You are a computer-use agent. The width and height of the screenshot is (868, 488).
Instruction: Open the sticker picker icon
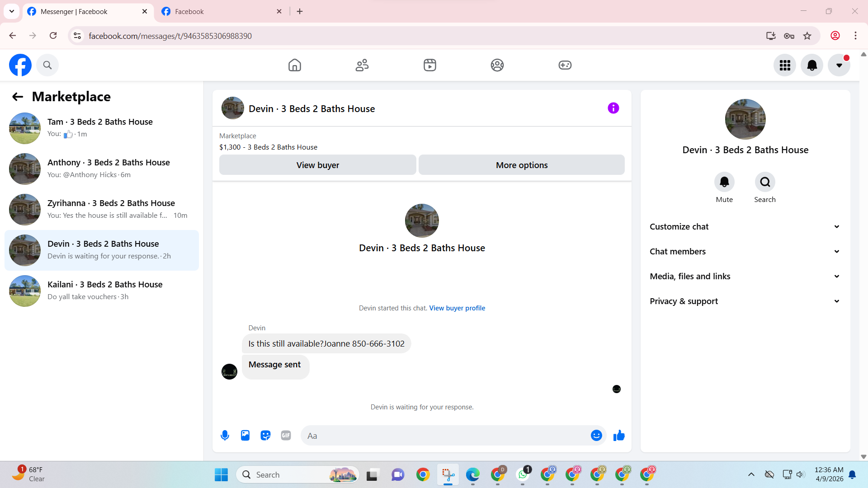(x=265, y=436)
